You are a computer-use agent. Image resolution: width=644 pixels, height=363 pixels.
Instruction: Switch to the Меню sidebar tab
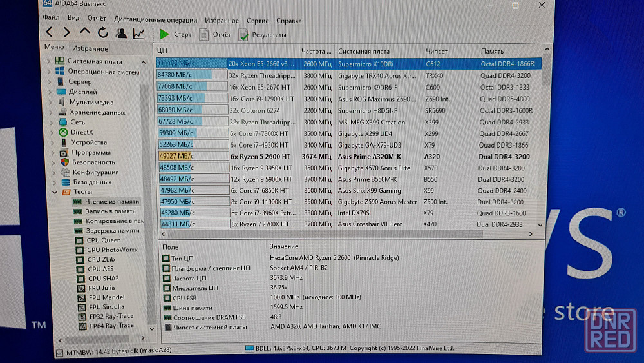pyautogui.click(x=54, y=47)
